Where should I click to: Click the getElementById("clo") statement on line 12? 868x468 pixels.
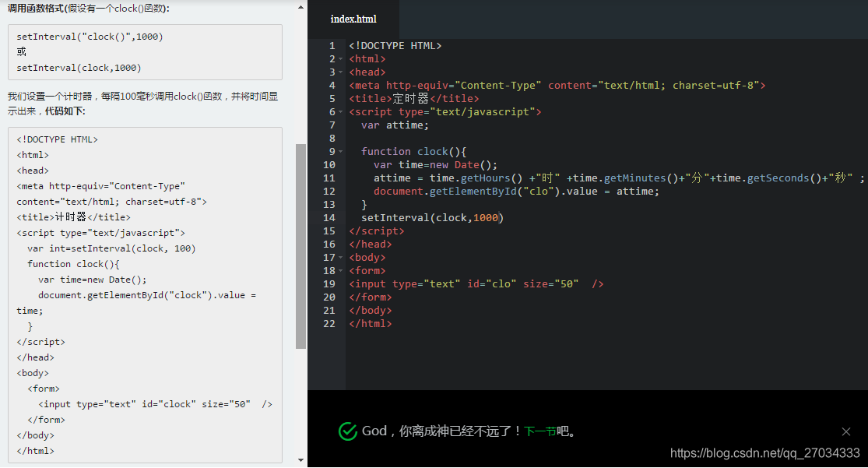tap(516, 192)
